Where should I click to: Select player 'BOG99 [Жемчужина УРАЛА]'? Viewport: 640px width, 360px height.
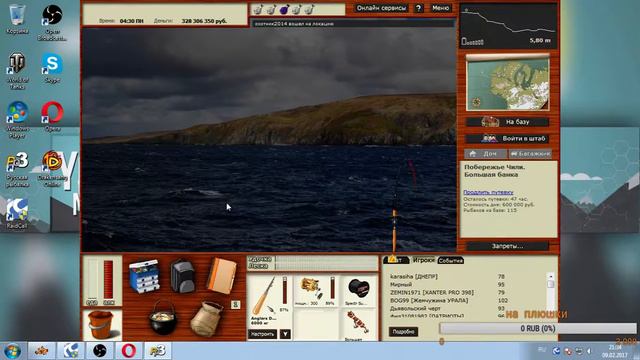pyautogui.click(x=429, y=300)
